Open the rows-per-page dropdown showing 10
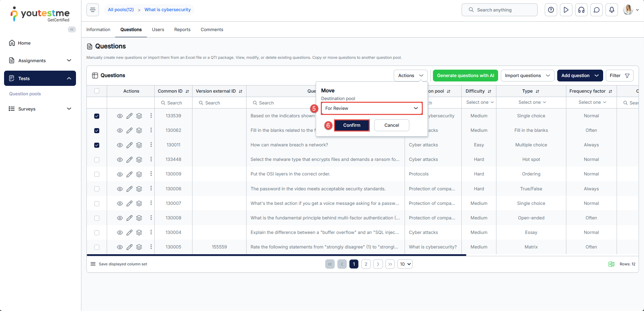644x311 pixels. pyautogui.click(x=405, y=264)
